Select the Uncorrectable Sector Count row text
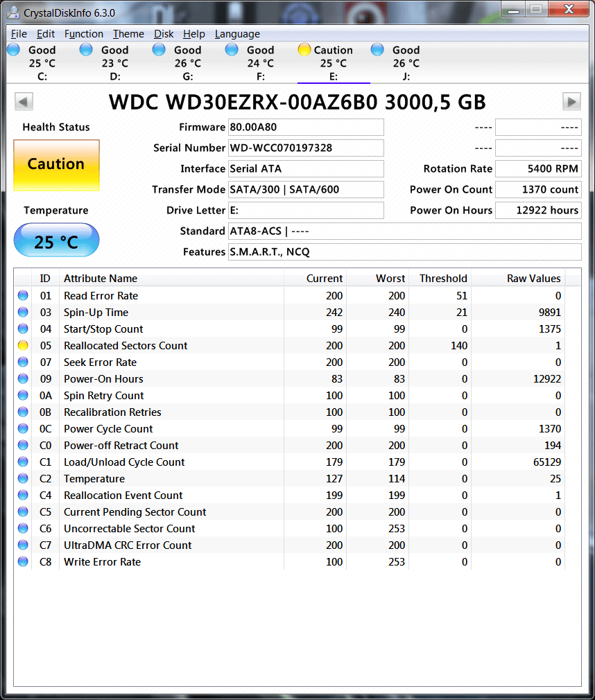The image size is (595, 700). (x=130, y=529)
